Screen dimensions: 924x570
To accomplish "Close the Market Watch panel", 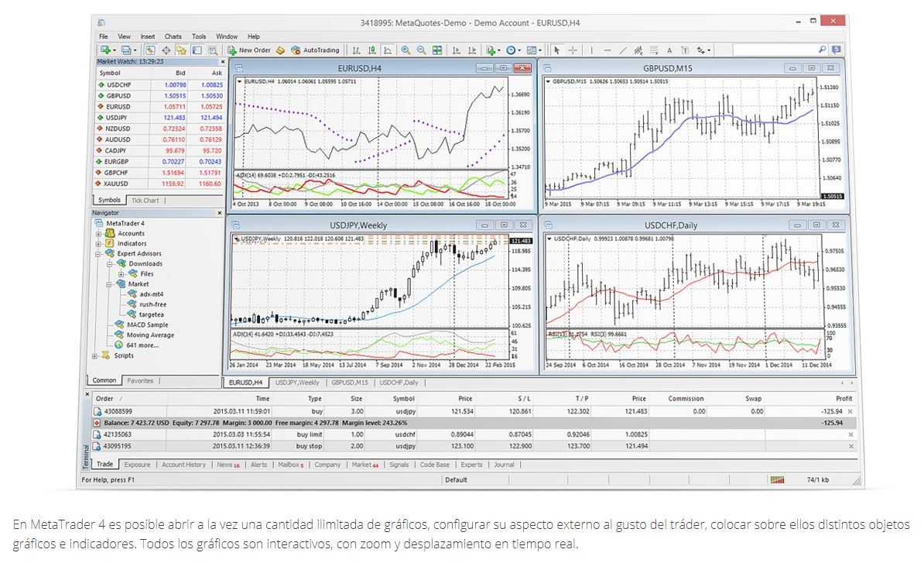I will coord(223,61).
